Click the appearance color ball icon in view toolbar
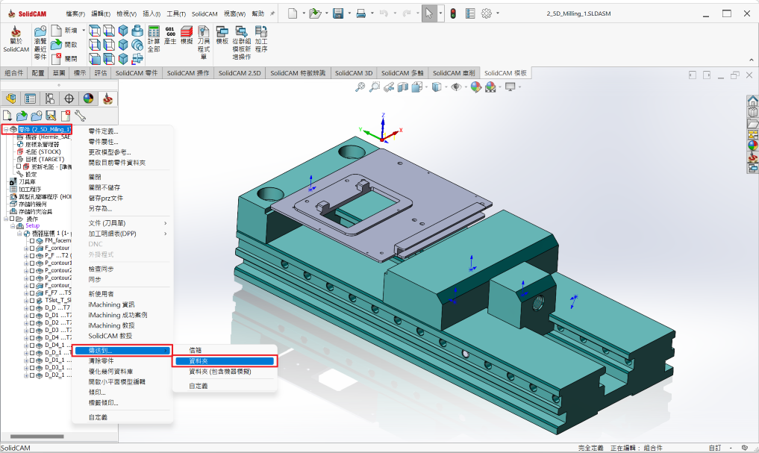Image resolution: width=759 pixels, height=453 pixels. click(x=476, y=87)
